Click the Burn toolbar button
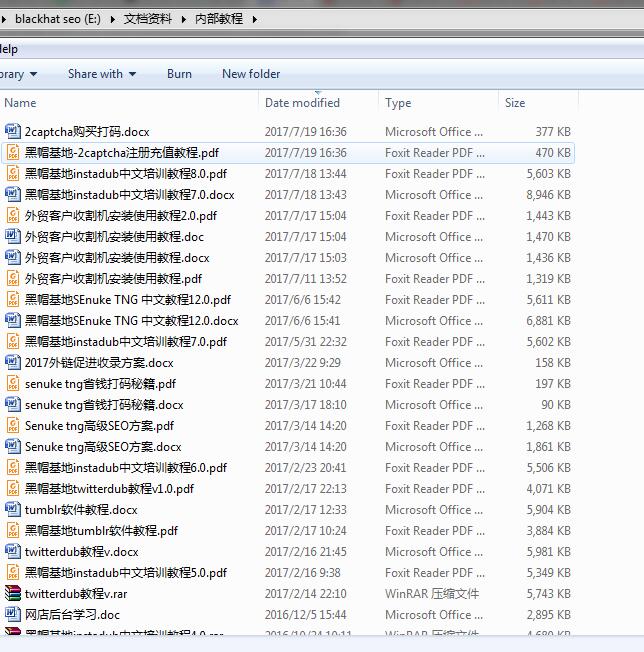This screenshot has width=644, height=652. coord(179,74)
